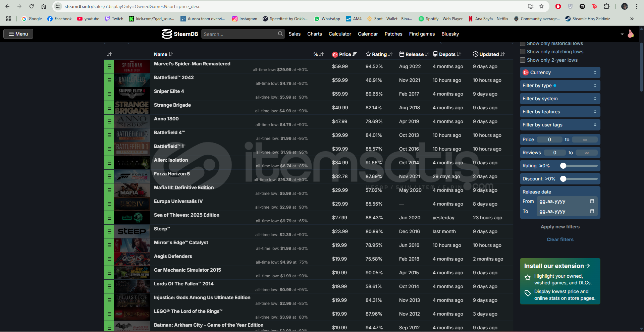Sort table by Depots column
644x332 pixels.
click(x=447, y=54)
